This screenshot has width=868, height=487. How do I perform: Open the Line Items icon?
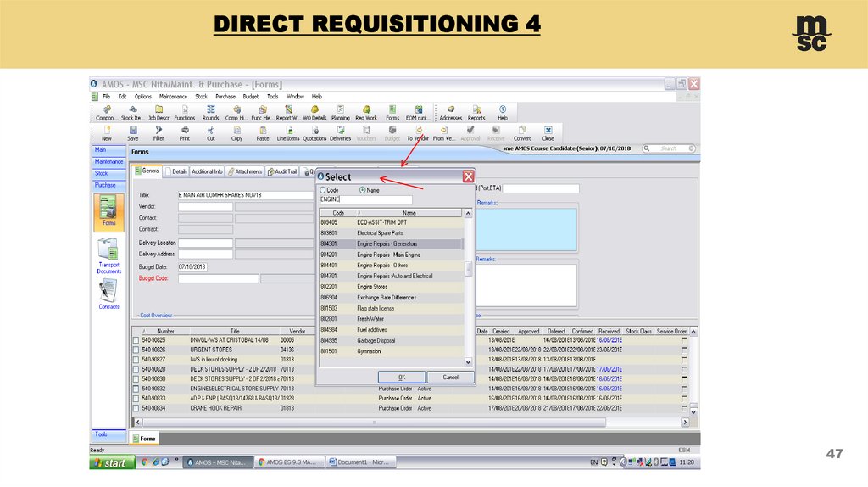pos(288,133)
